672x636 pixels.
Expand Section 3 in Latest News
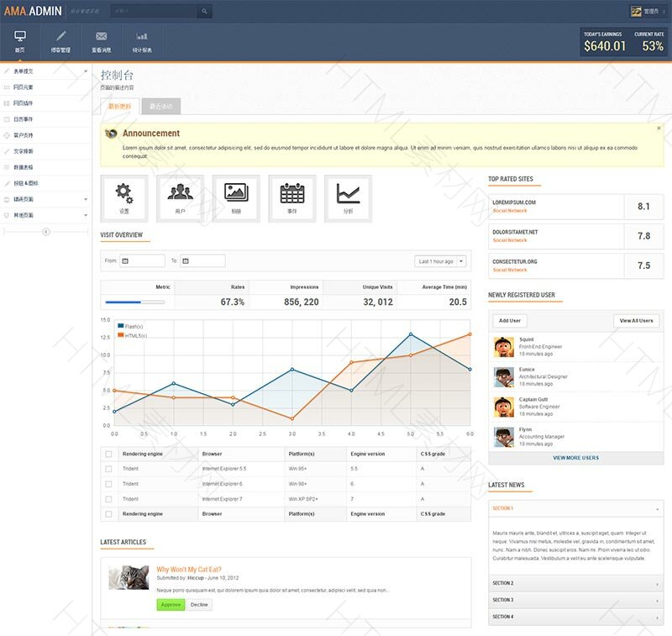[x=575, y=600]
